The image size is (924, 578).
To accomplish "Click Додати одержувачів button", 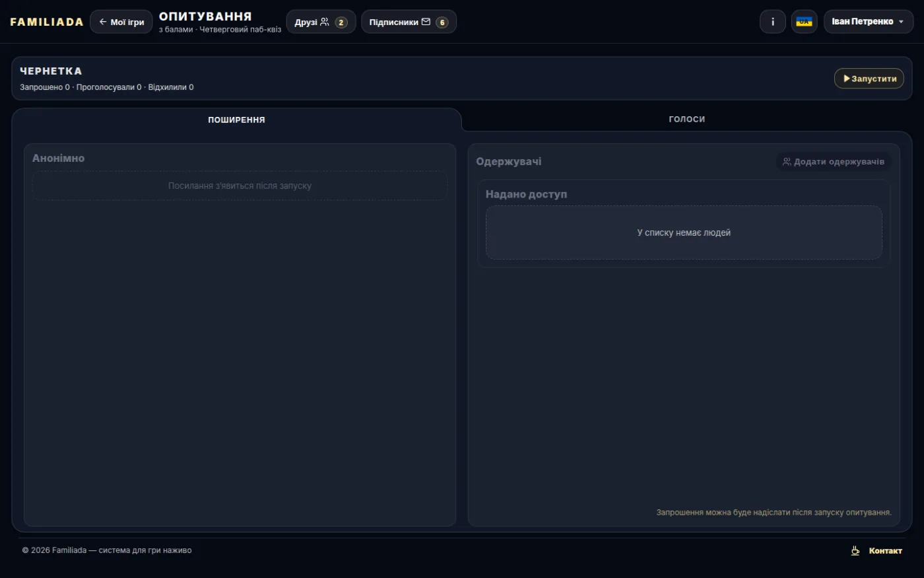I will (x=834, y=162).
